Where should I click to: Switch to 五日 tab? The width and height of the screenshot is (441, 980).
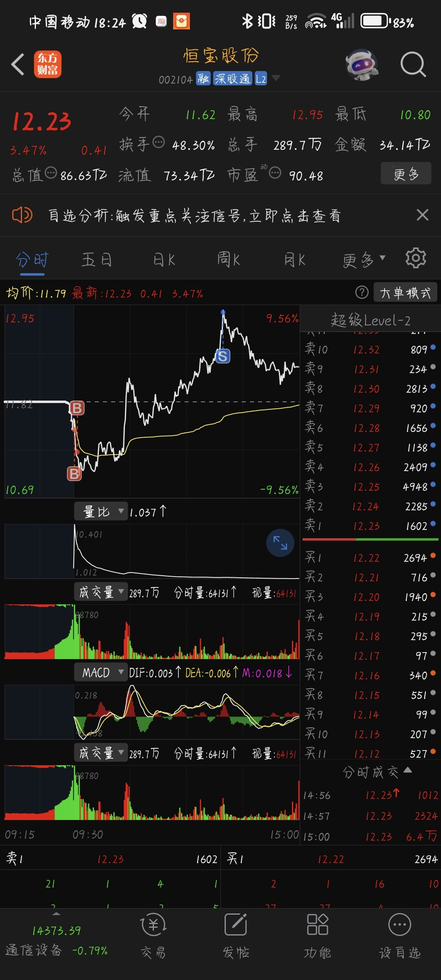pyautogui.click(x=97, y=260)
